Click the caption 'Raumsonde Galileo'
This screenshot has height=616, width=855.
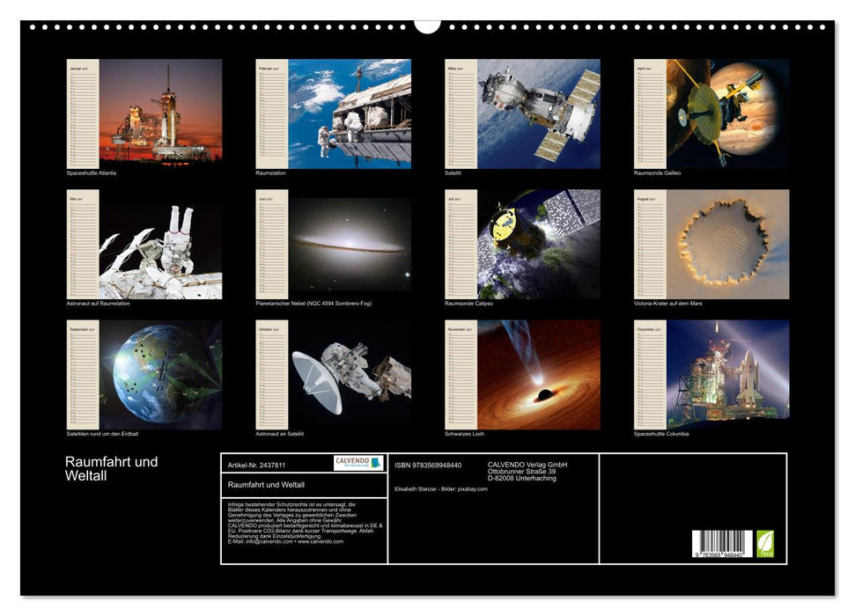[657, 172]
